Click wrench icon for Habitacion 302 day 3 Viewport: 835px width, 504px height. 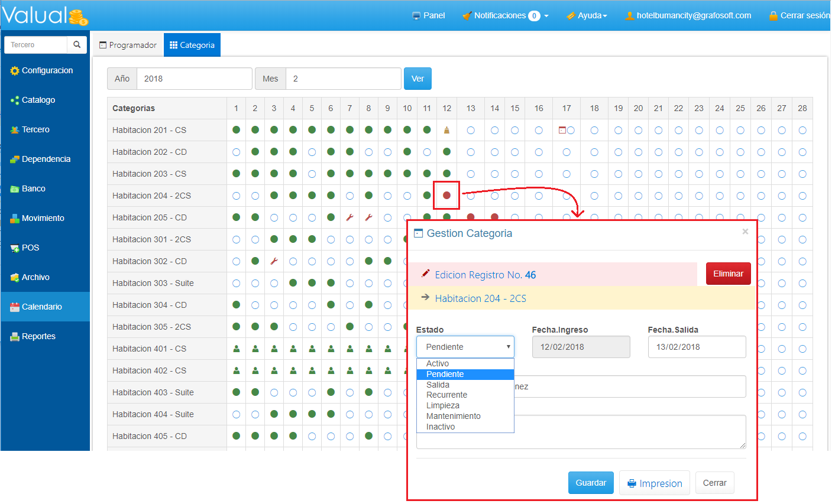tap(274, 261)
